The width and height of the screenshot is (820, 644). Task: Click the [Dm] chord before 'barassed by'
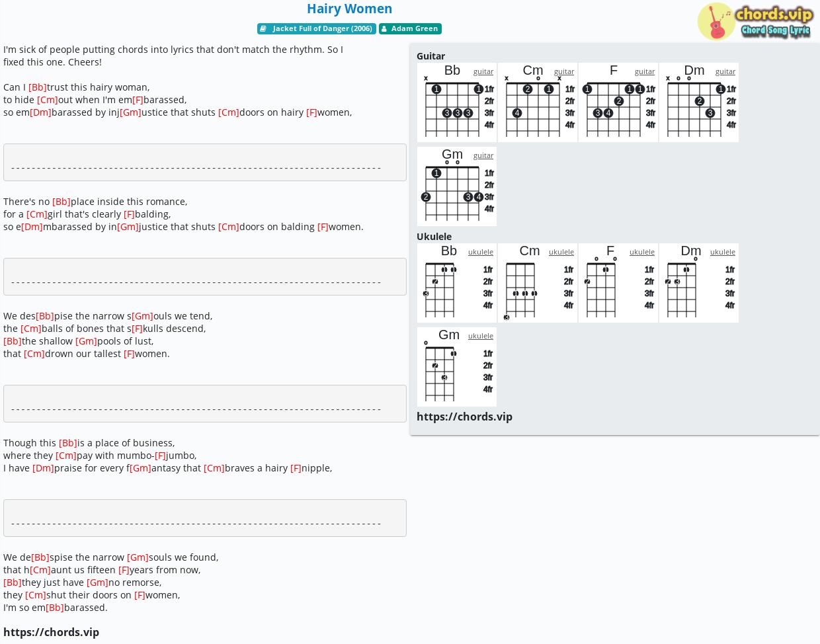(40, 112)
